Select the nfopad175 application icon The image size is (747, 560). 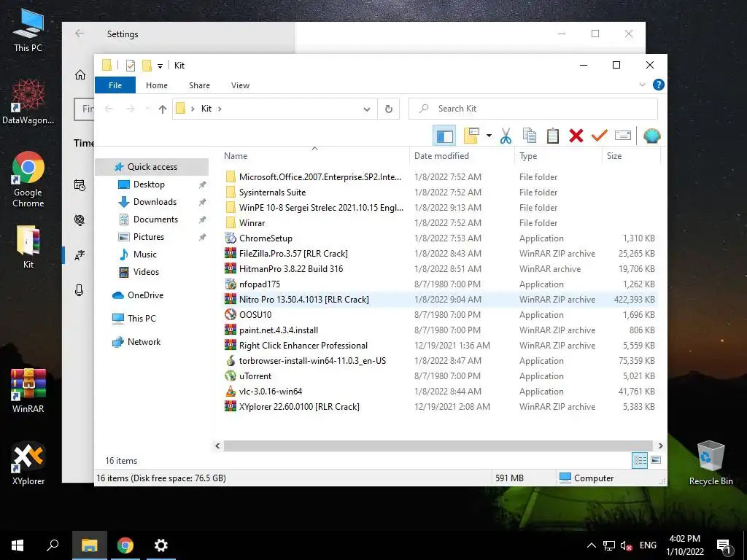(231, 284)
